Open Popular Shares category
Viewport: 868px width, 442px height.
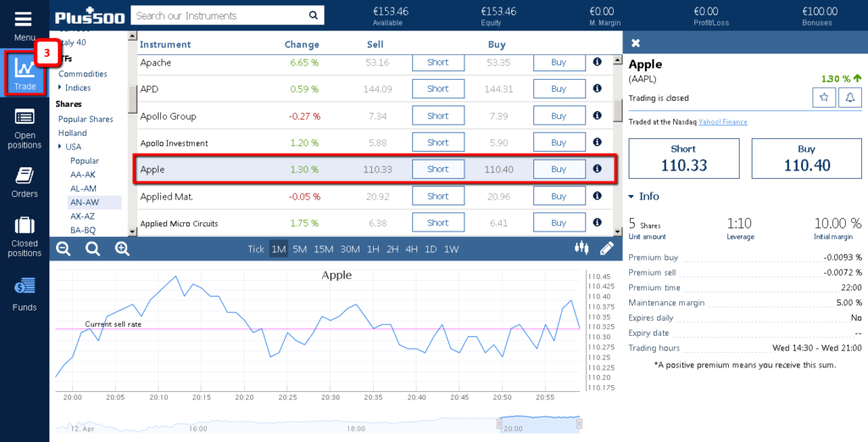[86, 119]
